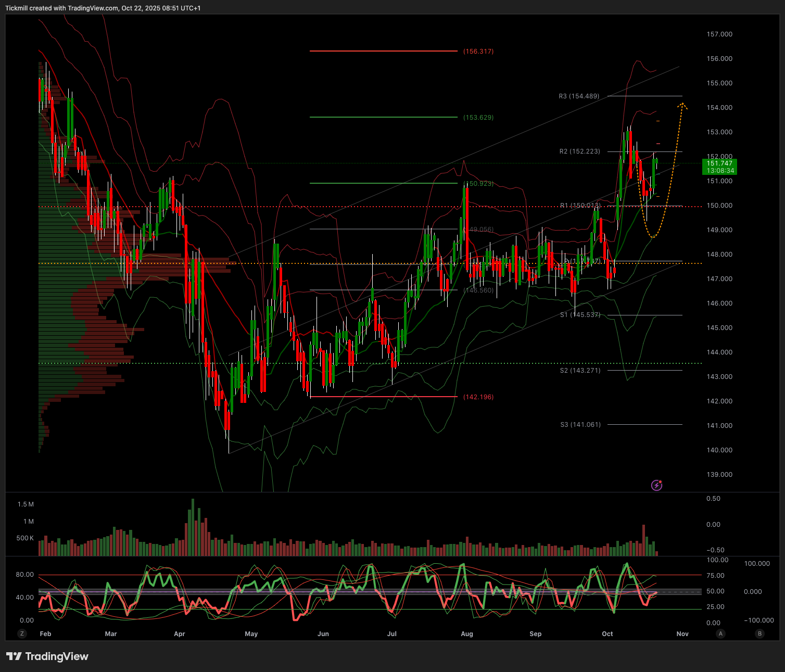Screen dimensions: 785x672
Task: Click the red (142.196) level label
Action: click(x=478, y=397)
